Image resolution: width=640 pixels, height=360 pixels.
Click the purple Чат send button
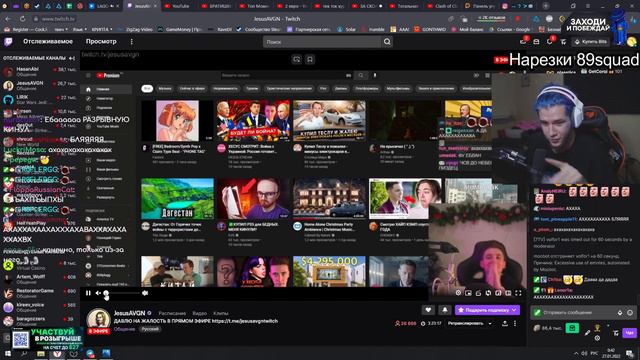click(629, 333)
